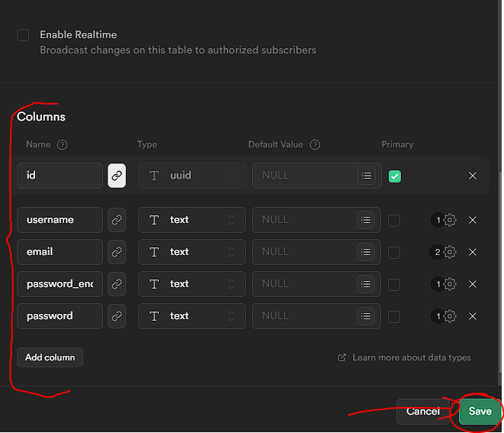Mark email as primary key

click(x=394, y=252)
